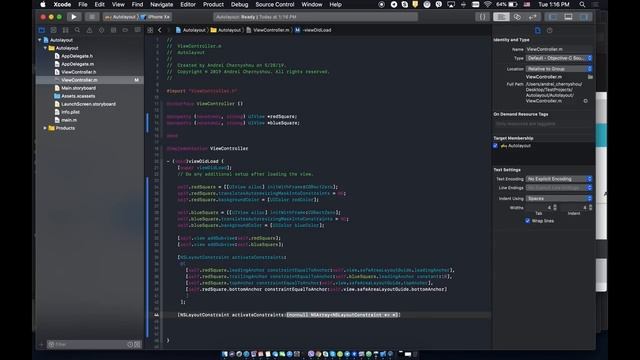Increment the Indent width stepper

[x=590, y=206]
